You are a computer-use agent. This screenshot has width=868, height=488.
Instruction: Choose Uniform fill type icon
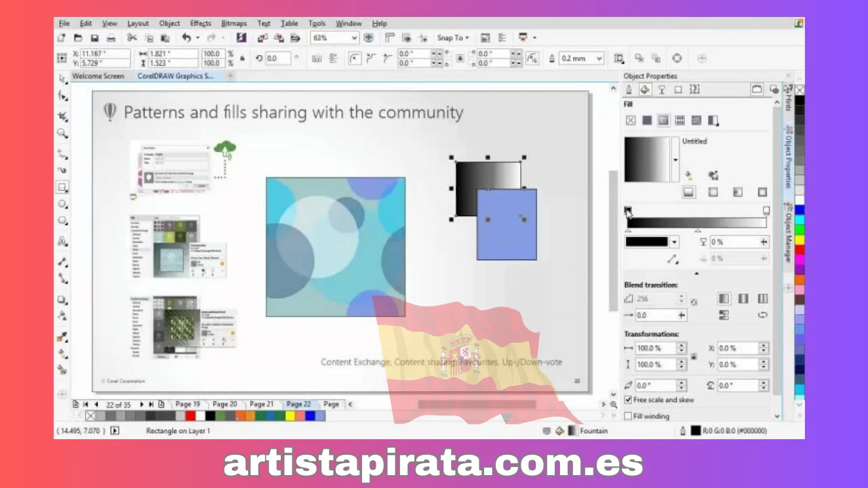click(x=647, y=121)
